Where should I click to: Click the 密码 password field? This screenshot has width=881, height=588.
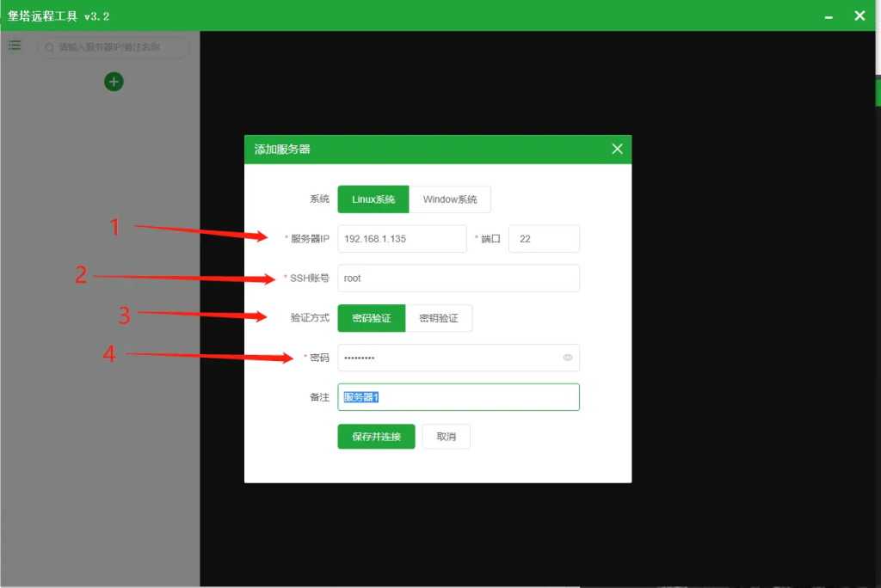click(x=459, y=358)
